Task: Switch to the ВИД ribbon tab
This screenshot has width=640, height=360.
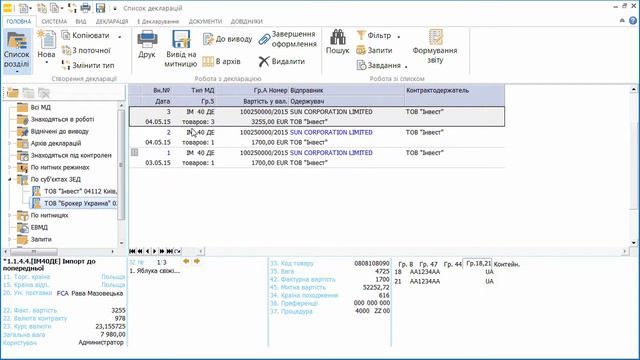Action: pos(81,21)
